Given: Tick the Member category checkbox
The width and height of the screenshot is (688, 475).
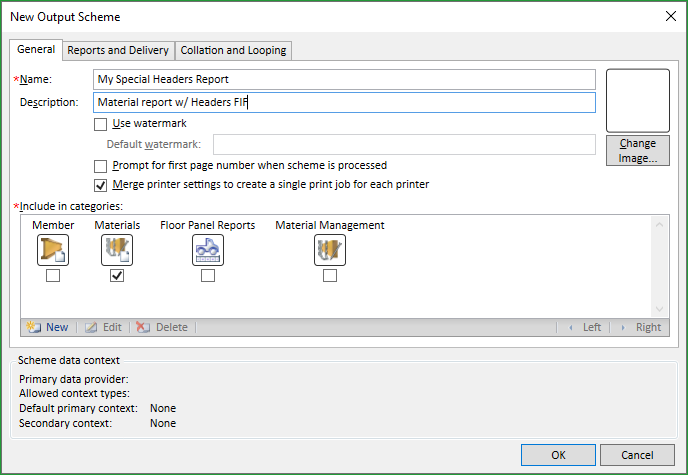Looking at the screenshot, I should click(53, 275).
